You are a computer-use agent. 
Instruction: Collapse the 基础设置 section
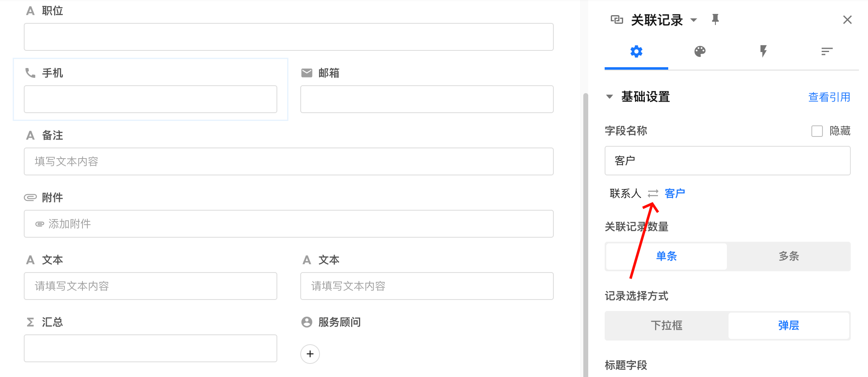[610, 97]
